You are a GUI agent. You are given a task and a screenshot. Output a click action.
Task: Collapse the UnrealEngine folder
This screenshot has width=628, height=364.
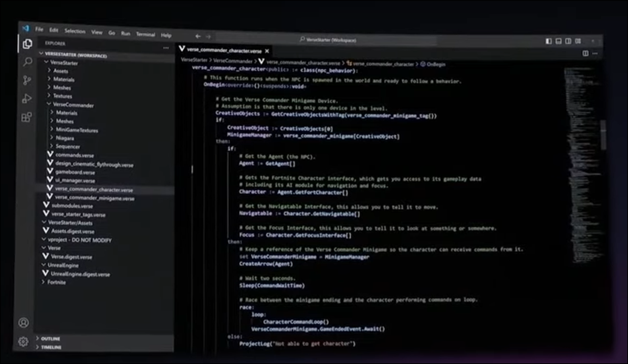64,265
